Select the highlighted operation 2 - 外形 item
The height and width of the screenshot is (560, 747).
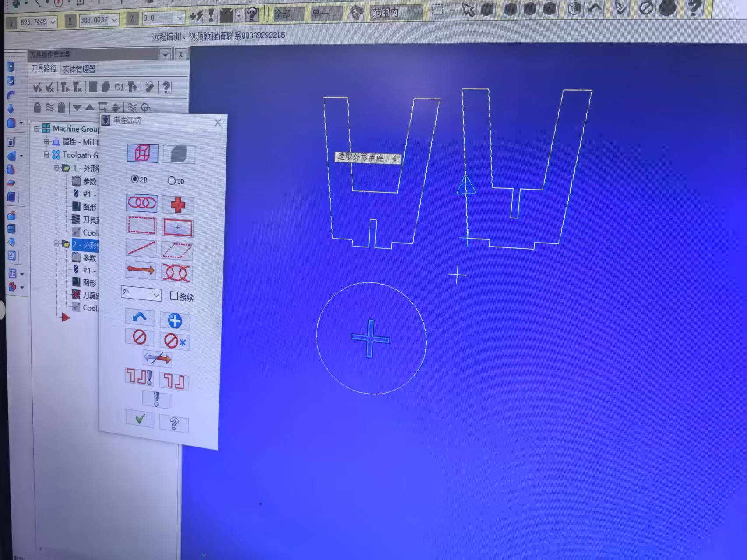tap(85, 245)
